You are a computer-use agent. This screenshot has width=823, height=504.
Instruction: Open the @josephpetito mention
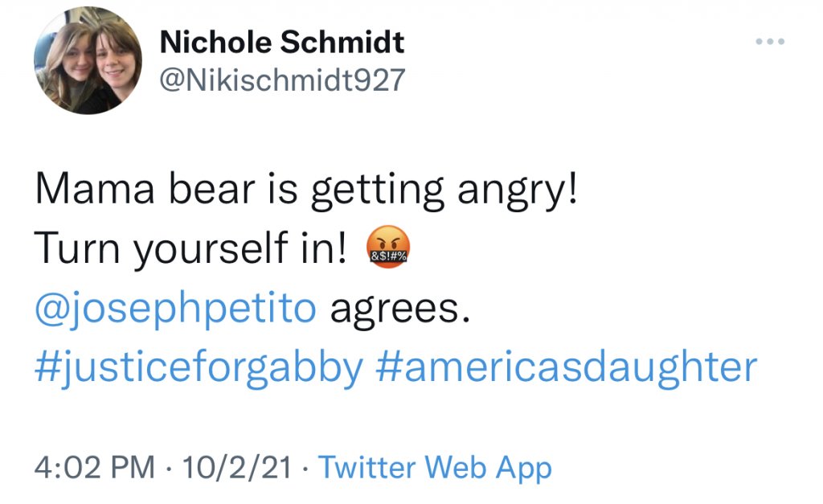[x=176, y=308]
